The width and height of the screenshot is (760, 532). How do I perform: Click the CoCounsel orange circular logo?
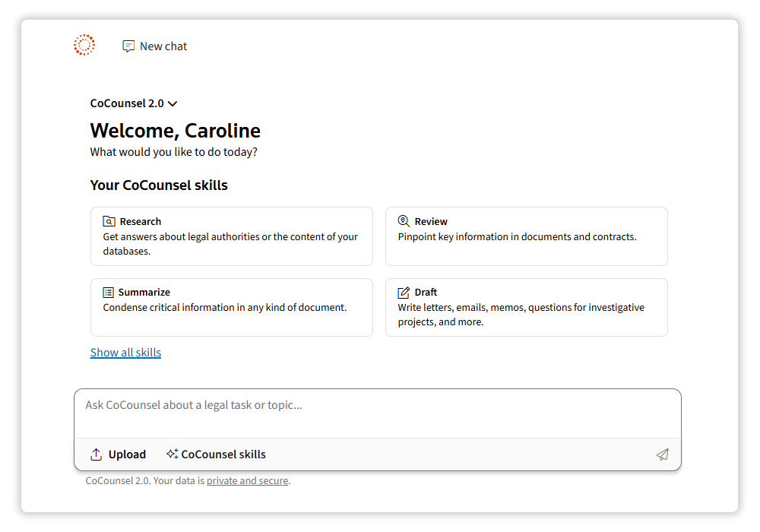pyautogui.click(x=84, y=46)
